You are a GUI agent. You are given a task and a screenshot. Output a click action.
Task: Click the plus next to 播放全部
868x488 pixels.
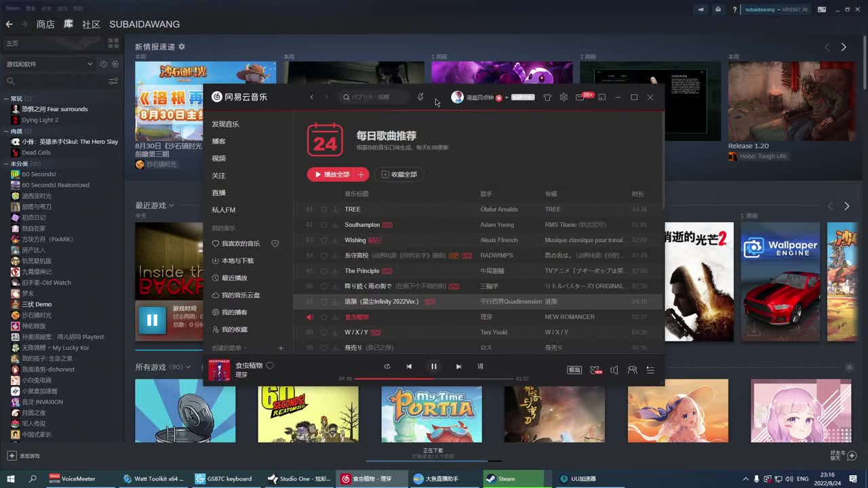[361, 174]
